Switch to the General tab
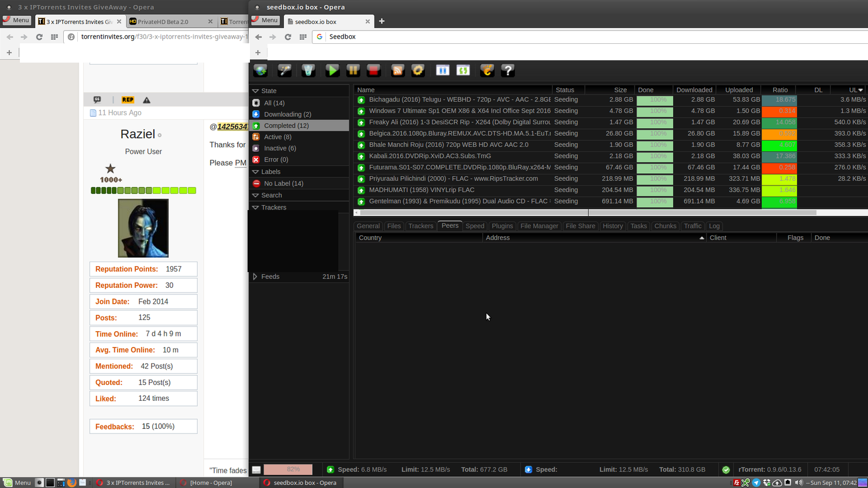 click(x=368, y=226)
